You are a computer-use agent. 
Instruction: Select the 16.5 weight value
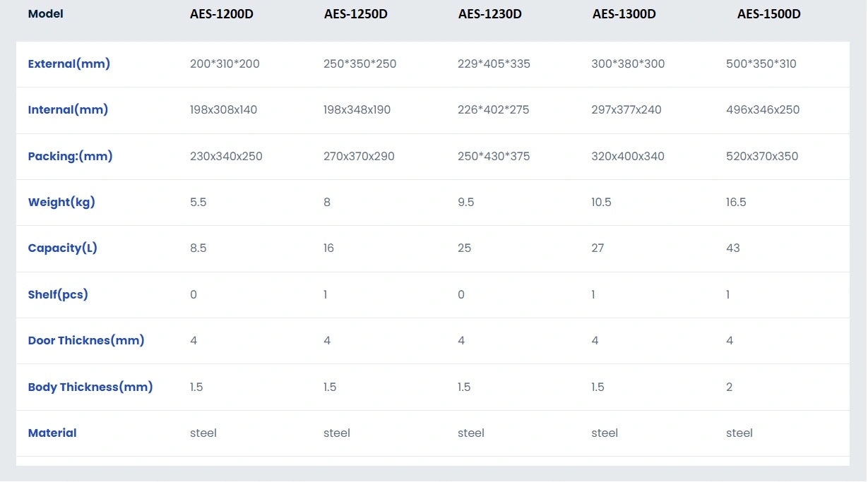[736, 203]
